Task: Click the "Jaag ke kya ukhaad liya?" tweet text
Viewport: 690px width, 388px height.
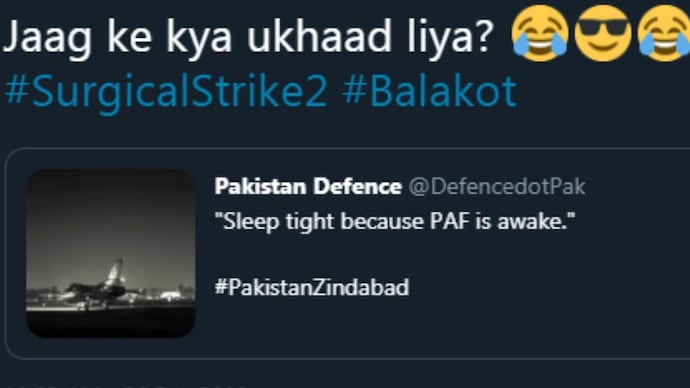Action: coord(247,36)
